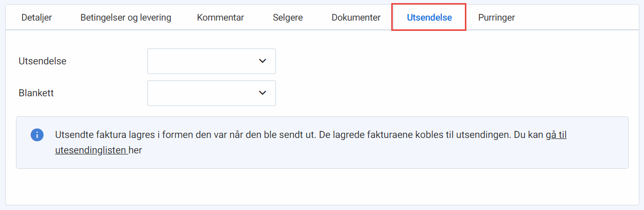Expand the chevron arrow in Blankett dropdown
The image size is (644, 210).
[263, 93]
